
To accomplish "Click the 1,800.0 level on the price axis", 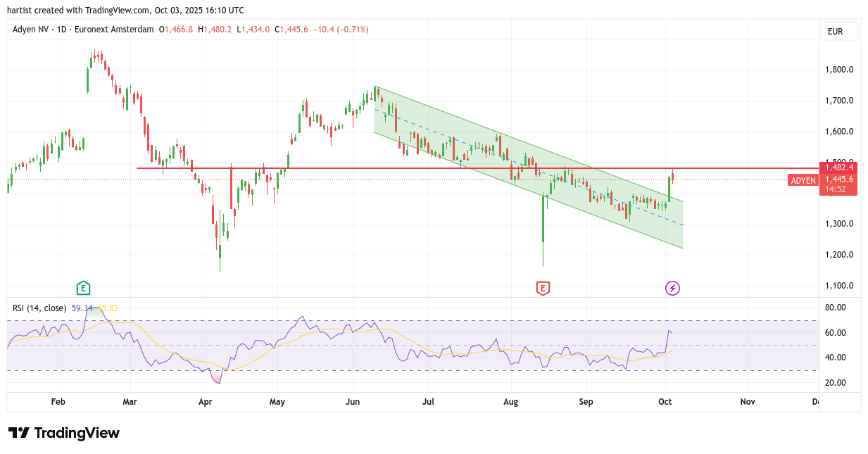I will (x=839, y=70).
